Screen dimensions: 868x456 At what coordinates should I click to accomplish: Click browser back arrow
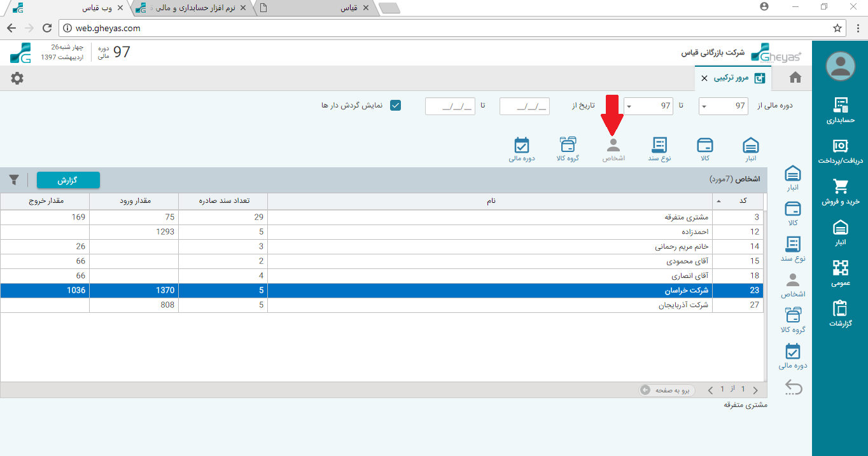[11, 28]
